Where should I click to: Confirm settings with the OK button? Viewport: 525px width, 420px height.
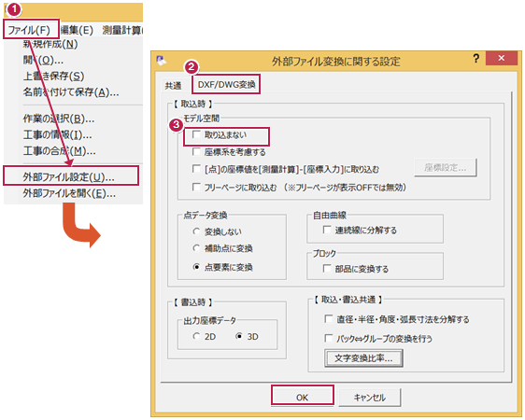coord(302,397)
